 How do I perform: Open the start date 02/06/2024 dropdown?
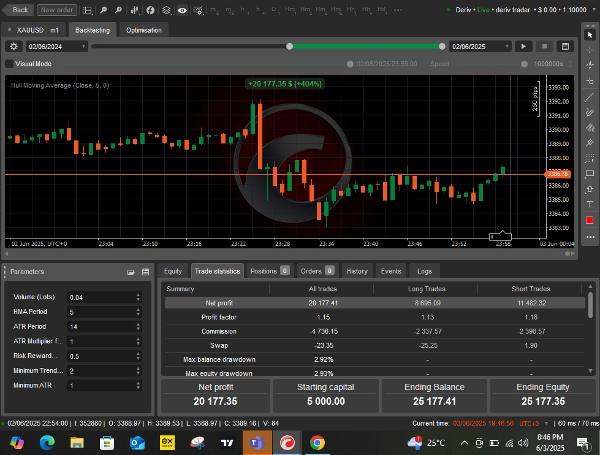[57, 46]
